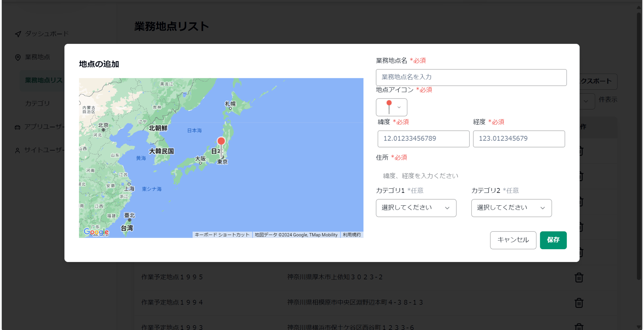Select カテゴリ in the sidebar
Viewport: 644px width, 330px height.
coord(38,103)
